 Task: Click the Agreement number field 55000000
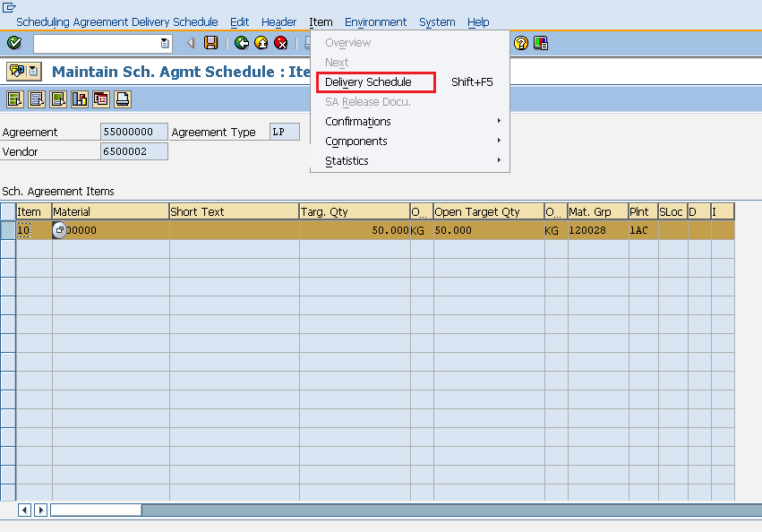(x=134, y=132)
